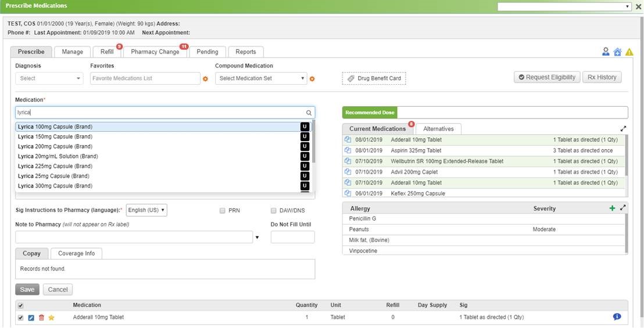Screen dimensions: 644x328
Task: Click copy icon for Aspirin 325mg Tablet
Action: (x=348, y=150)
